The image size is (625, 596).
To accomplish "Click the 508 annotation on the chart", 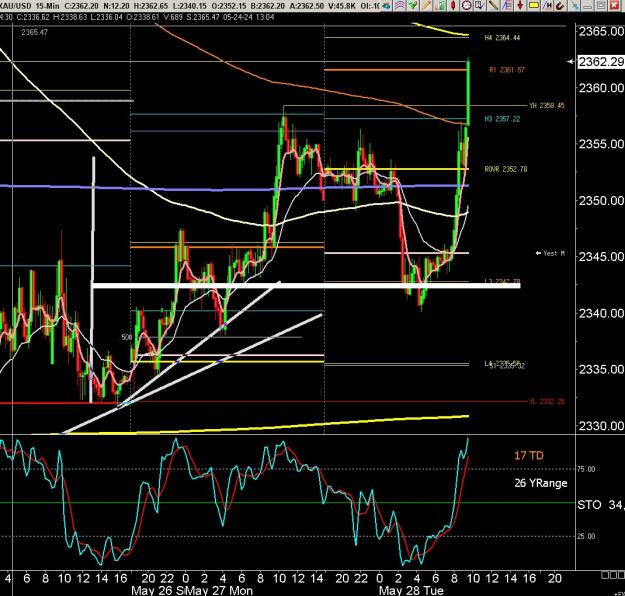I will 127,337.
